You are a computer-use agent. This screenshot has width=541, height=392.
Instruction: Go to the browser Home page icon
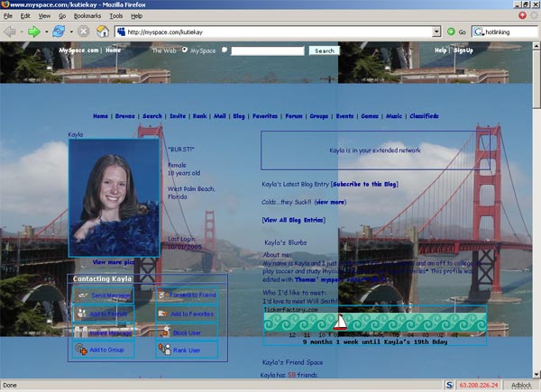[x=103, y=32]
